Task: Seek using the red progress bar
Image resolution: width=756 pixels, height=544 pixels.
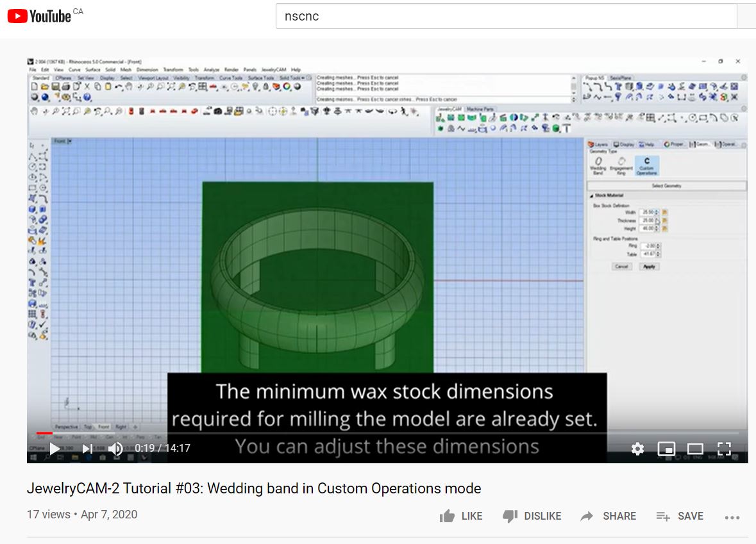Action: click(44, 433)
